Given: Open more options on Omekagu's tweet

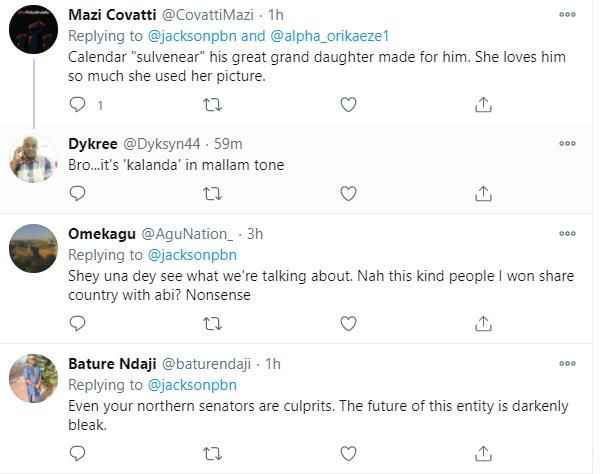Looking at the screenshot, I should click(x=567, y=233).
